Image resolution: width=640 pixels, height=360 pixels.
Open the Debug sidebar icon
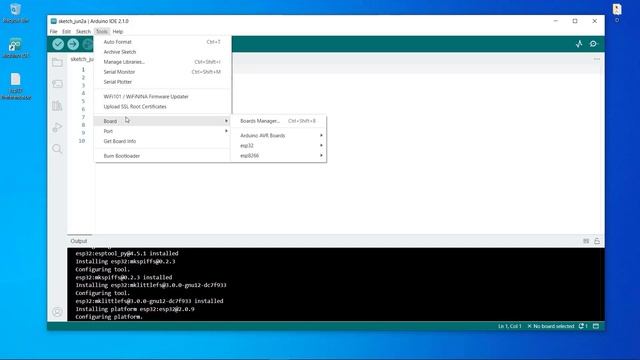click(x=57, y=127)
